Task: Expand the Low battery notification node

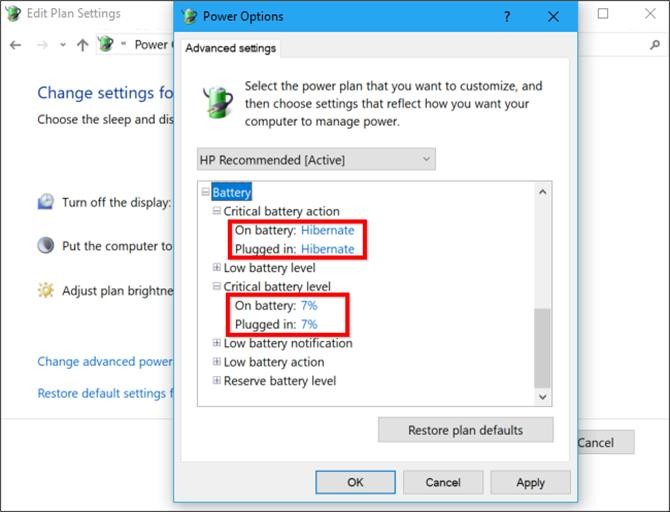Action: point(217,343)
